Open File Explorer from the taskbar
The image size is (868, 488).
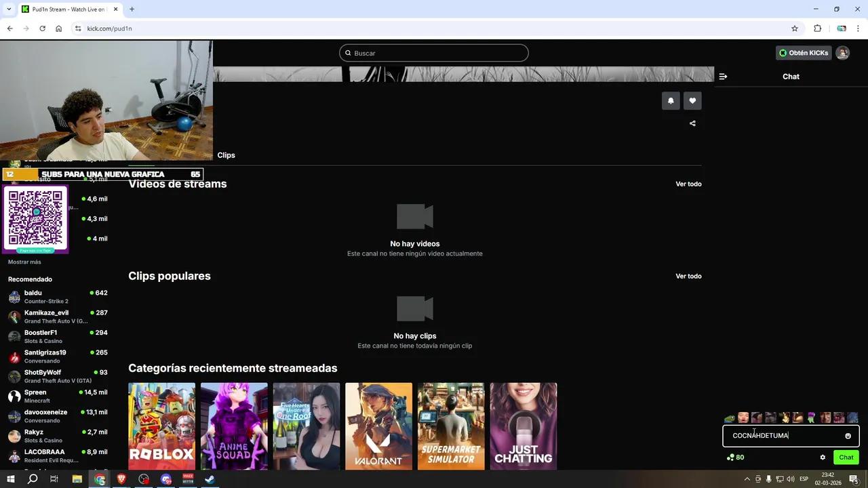tap(77, 479)
